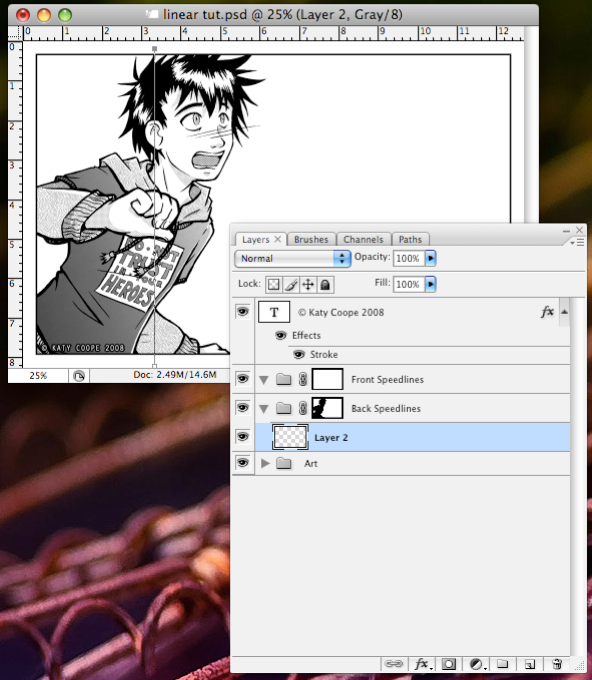The height and width of the screenshot is (680, 592).
Task: Click the Layer 2 name
Action: pos(331,438)
